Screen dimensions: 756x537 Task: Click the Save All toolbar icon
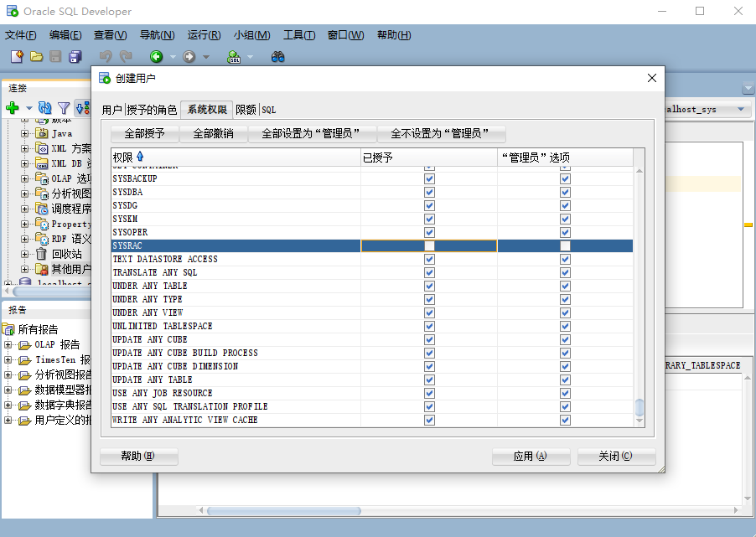click(75, 56)
